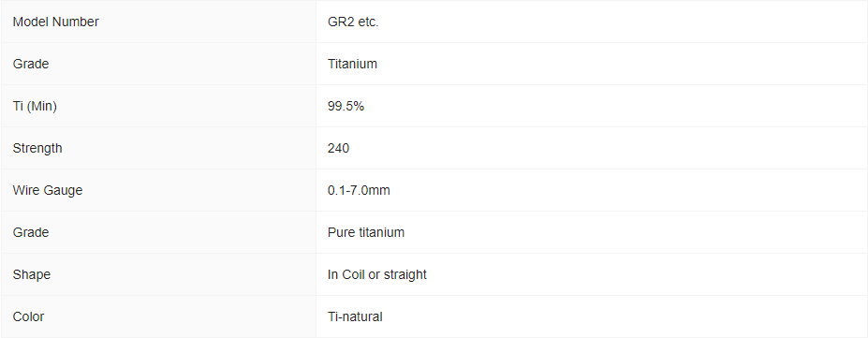Select the 240 strength value
Screen dimensions: 868x338
338,148
